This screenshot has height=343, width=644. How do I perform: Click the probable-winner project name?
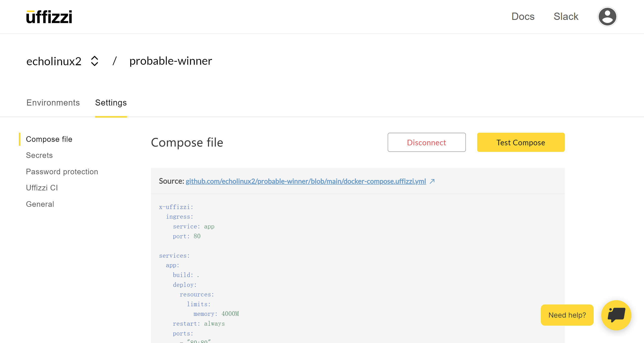tap(171, 61)
